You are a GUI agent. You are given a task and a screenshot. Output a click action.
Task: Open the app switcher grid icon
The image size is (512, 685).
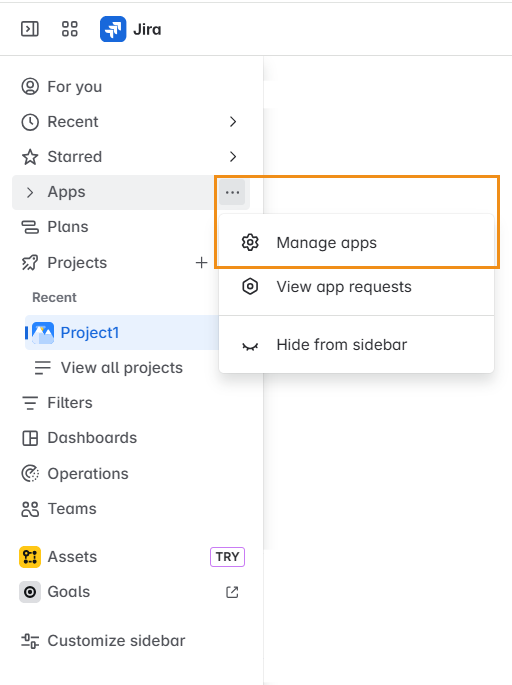click(69, 29)
